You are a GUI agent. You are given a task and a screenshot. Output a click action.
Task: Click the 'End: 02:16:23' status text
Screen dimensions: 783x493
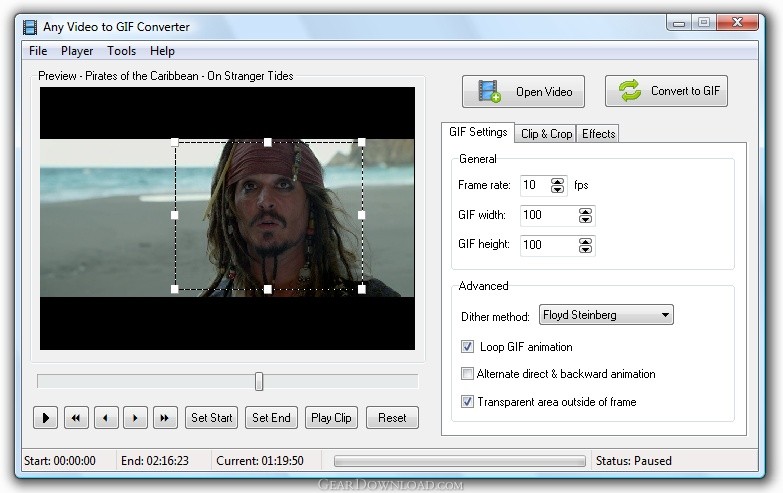[x=155, y=461]
